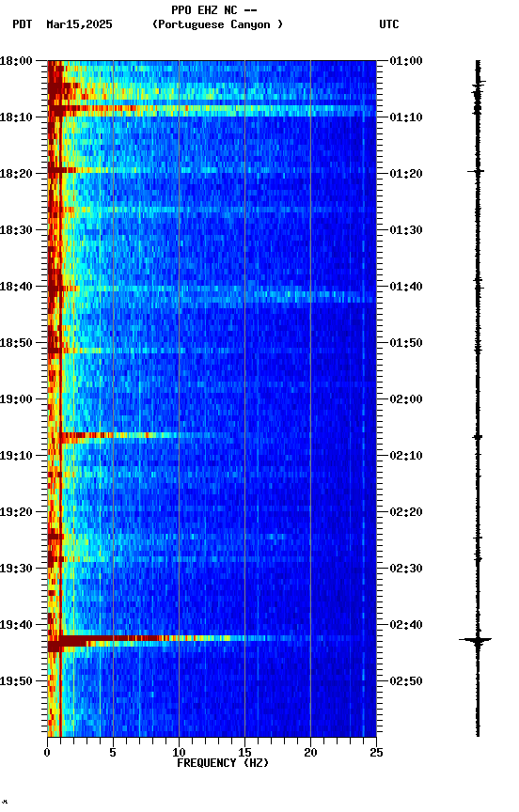This screenshot has height=812, width=519.
Task: Click the largest spike on the seismogram trace
Action: click(476, 641)
